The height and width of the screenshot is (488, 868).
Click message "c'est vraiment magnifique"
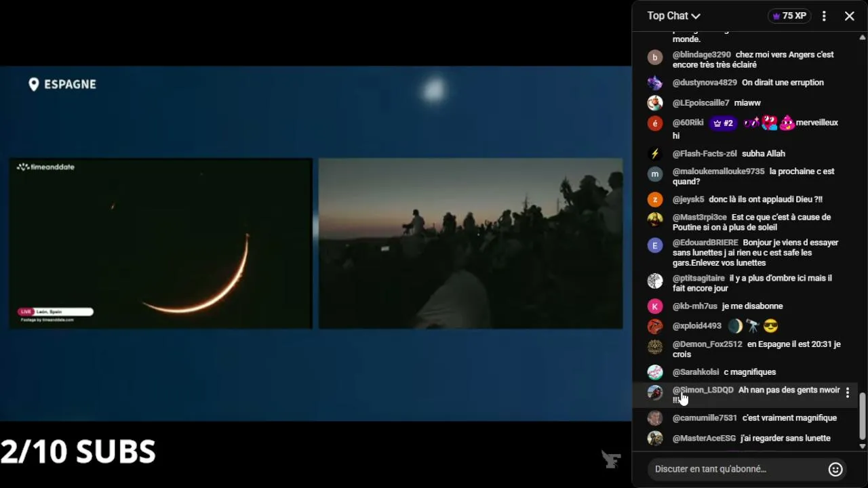pos(789,418)
